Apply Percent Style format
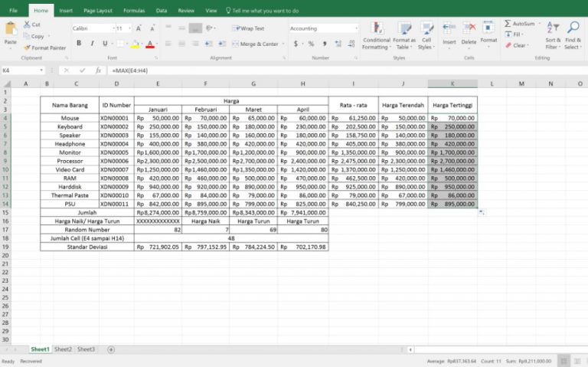The width and height of the screenshot is (588, 367). [311, 44]
